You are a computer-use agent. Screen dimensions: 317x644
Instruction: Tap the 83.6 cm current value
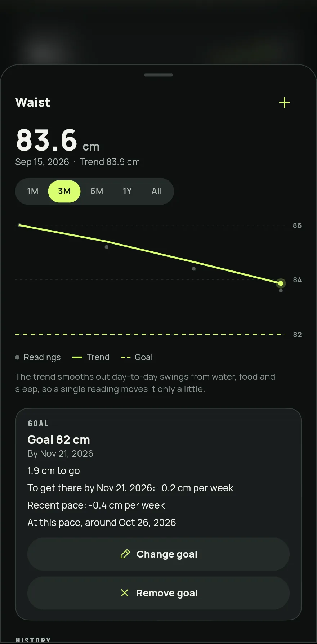click(58, 140)
